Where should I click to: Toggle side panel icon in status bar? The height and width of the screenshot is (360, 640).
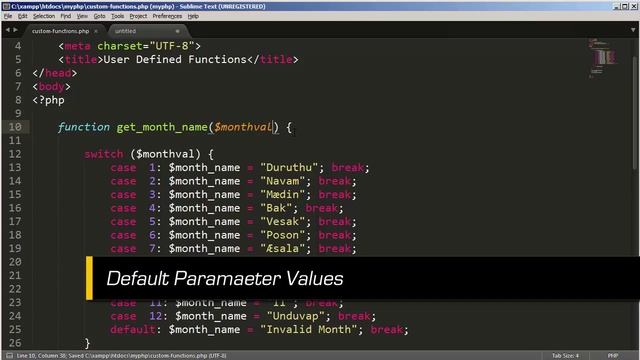tap(9, 356)
